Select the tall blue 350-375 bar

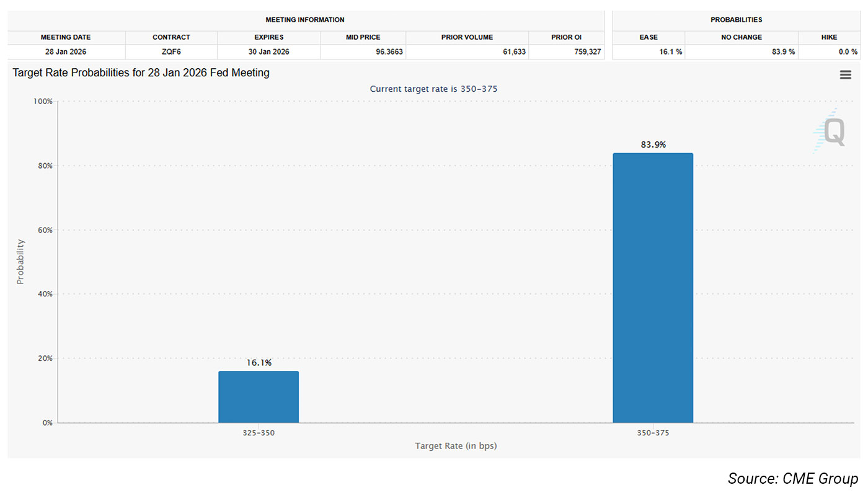coord(653,288)
